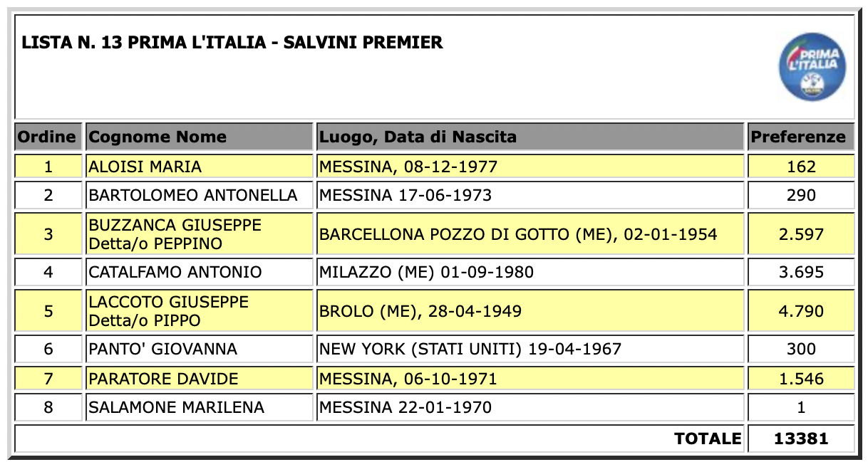This screenshot has height=467, width=868.
Task: Click the total value 13381
Action: [801, 439]
